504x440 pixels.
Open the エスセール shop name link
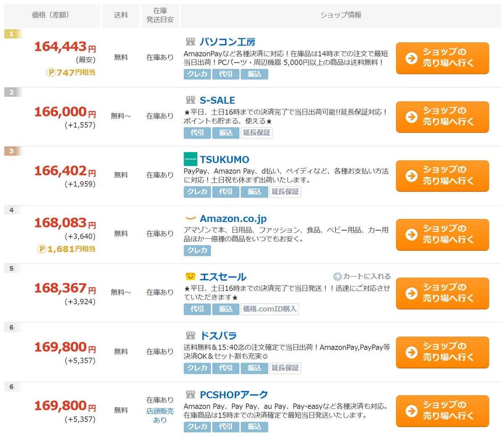pyautogui.click(x=223, y=277)
